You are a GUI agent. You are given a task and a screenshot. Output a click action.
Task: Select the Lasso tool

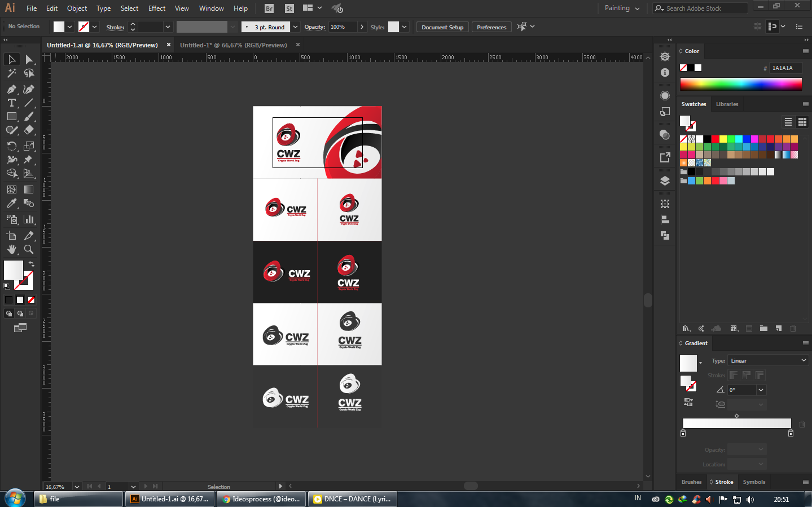(x=29, y=73)
